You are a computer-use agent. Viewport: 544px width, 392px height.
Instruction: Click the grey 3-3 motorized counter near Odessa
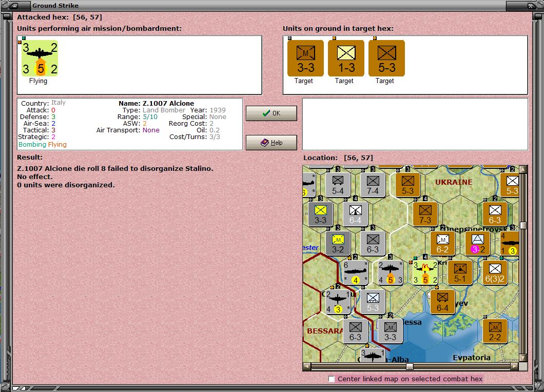click(391, 331)
